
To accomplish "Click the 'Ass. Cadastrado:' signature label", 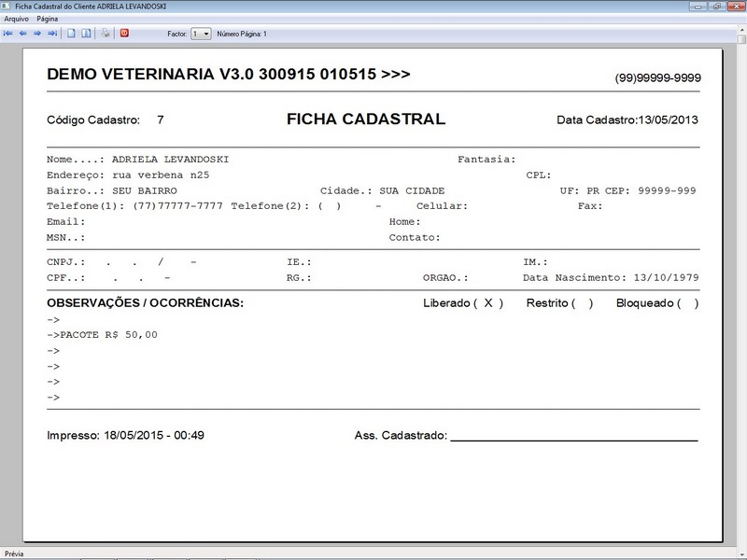I will (401, 435).
